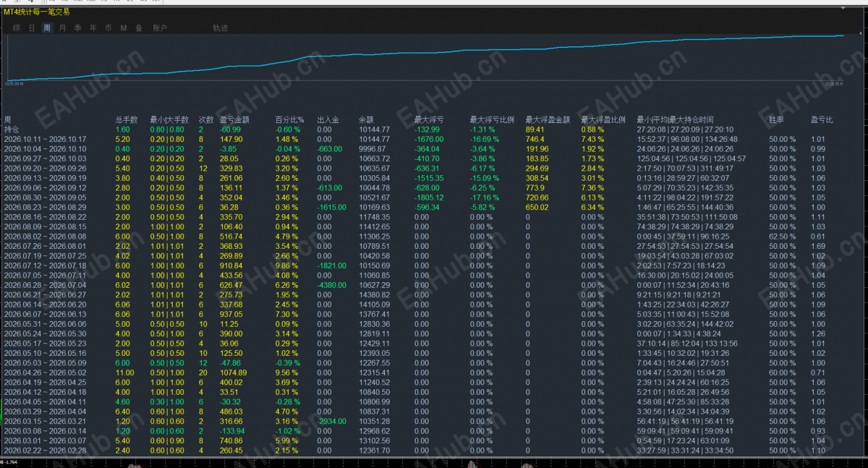Image resolution: width=868 pixels, height=468 pixels.
Task: Select week row 2026.07.12 ~ 2026.07.18
Action: pyautogui.click(x=45, y=265)
